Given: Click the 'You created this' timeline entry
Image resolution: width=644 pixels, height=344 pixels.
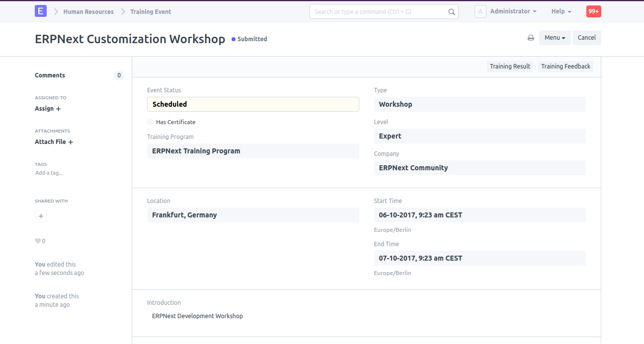Looking at the screenshot, I should point(57,300).
